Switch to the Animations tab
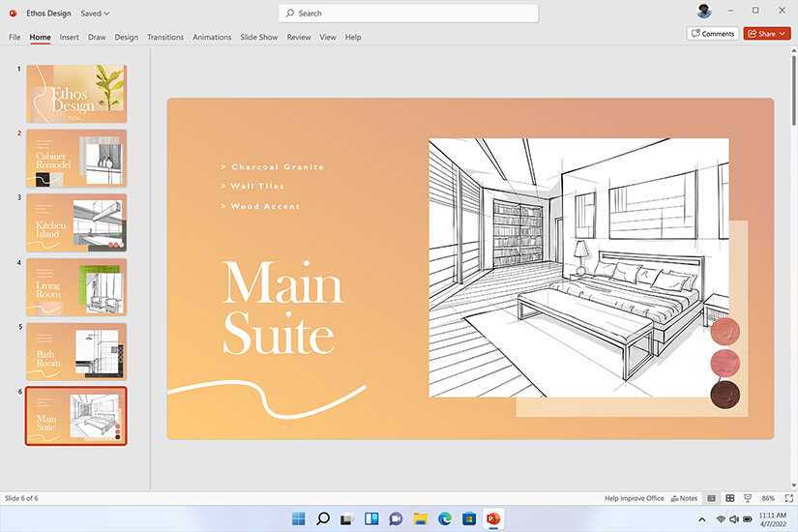Screen dimensions: 798x532 pyautogui.click(x=212, y=38)
